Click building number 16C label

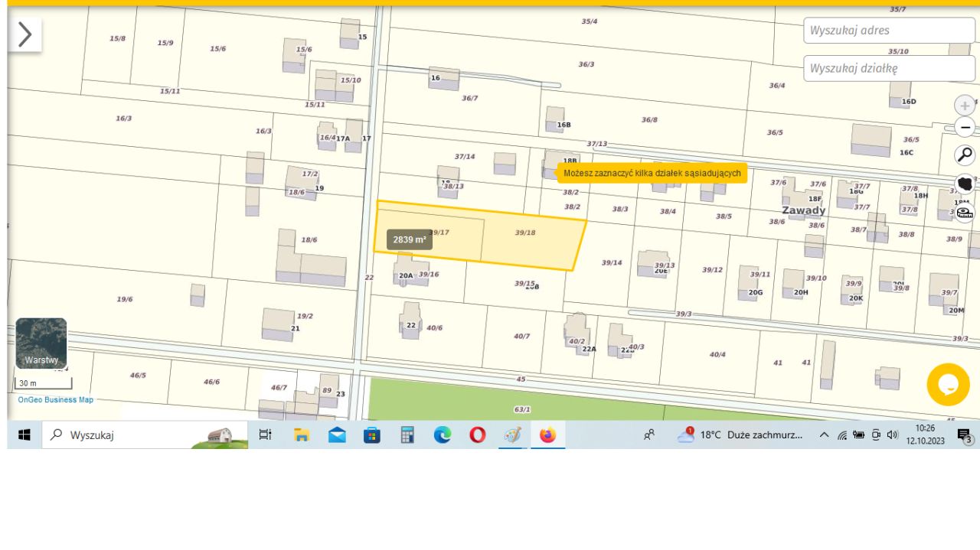(906, 152)
